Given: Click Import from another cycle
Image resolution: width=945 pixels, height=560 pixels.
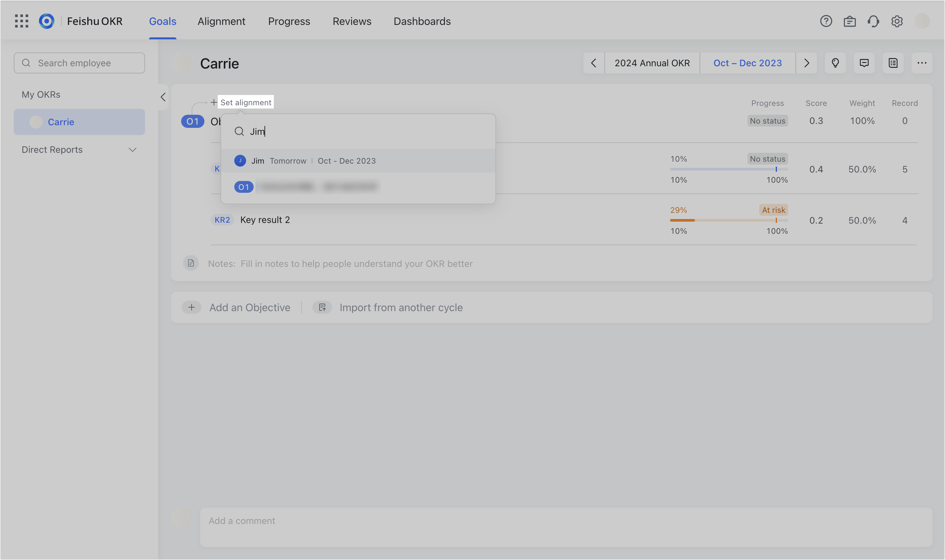Looking at the screenshot, I should click(x=401, y=307).
